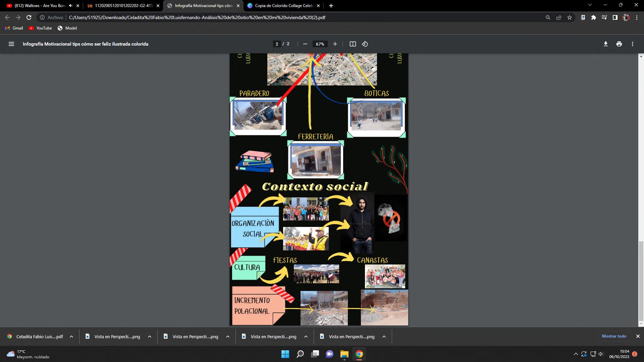The image size is (644, 362).
Task: Open the tab search dropdown arrow
Action: (x=590, y=5)
